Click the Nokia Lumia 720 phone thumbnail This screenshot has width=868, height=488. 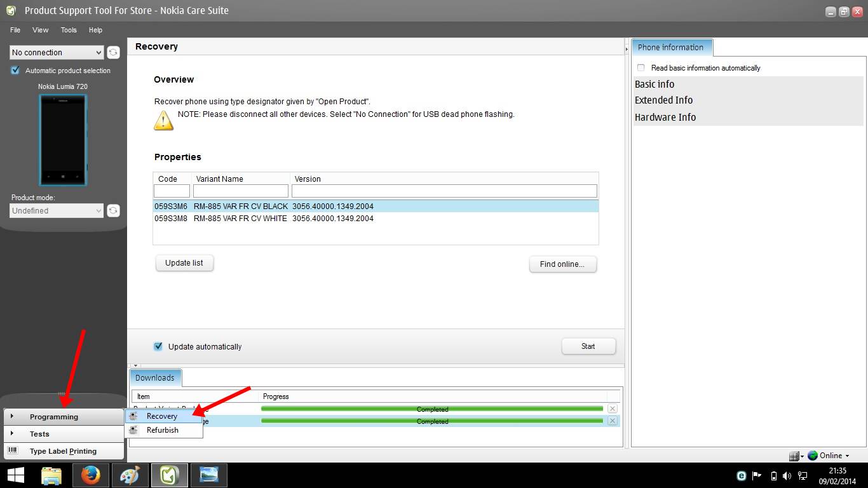tap(63, 140)
